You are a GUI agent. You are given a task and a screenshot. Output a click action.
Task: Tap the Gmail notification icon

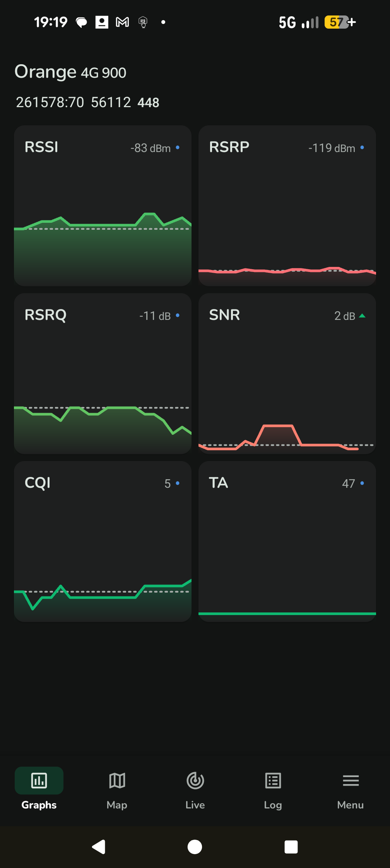(123, 22)
